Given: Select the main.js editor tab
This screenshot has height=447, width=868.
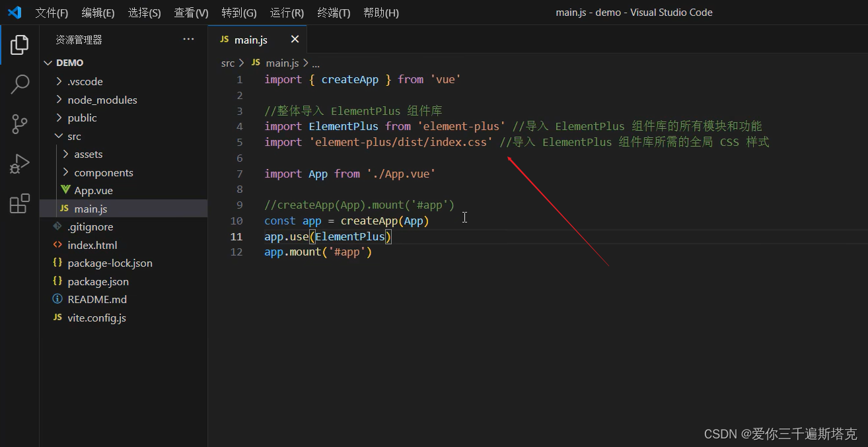Looking at the screenshot, I should [258, 40].
